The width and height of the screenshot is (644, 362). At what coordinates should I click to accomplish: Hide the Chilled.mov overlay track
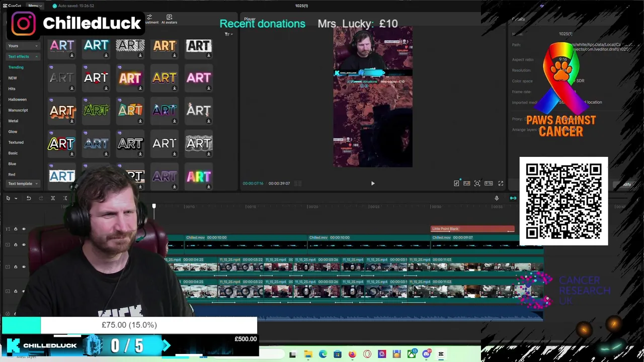[24, 245]
